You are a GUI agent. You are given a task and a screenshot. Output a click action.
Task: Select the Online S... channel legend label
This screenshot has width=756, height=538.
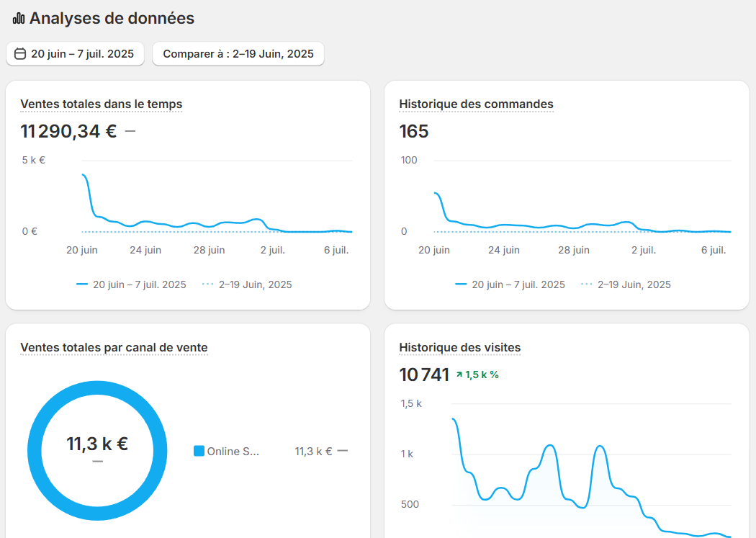point(233,452)
